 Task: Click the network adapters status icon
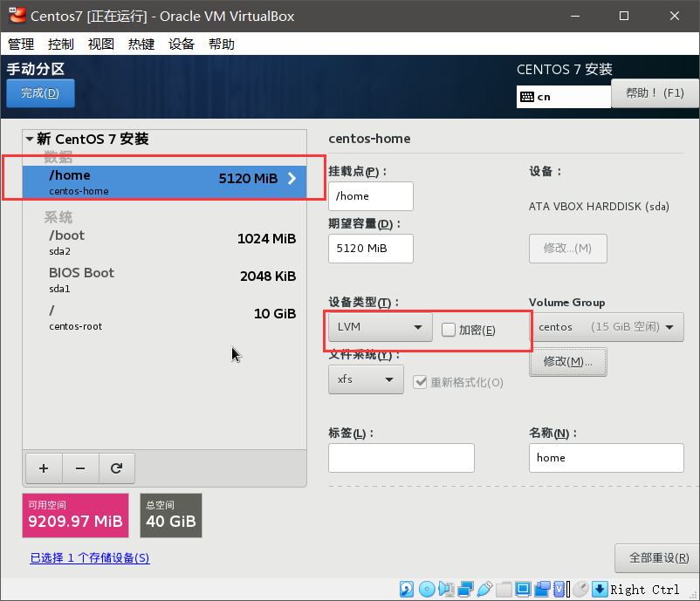pos(465,589)
